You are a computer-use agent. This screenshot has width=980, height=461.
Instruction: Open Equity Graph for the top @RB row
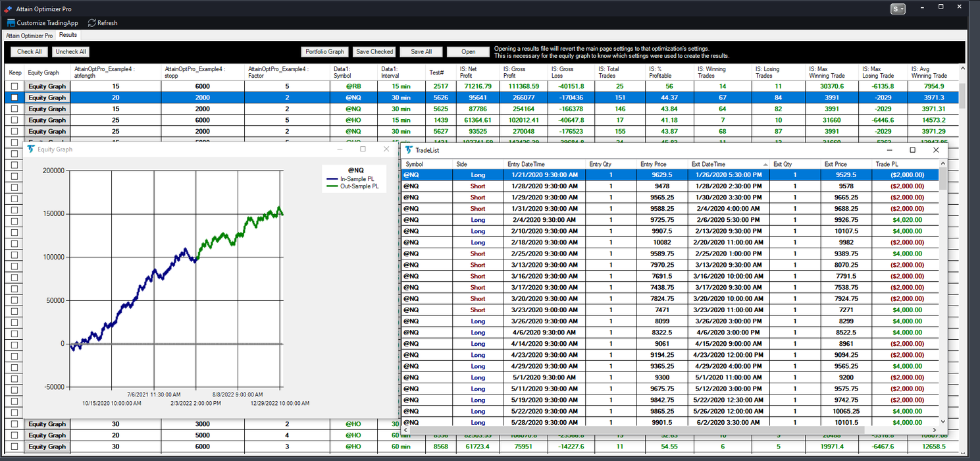(x=47, y=86)
